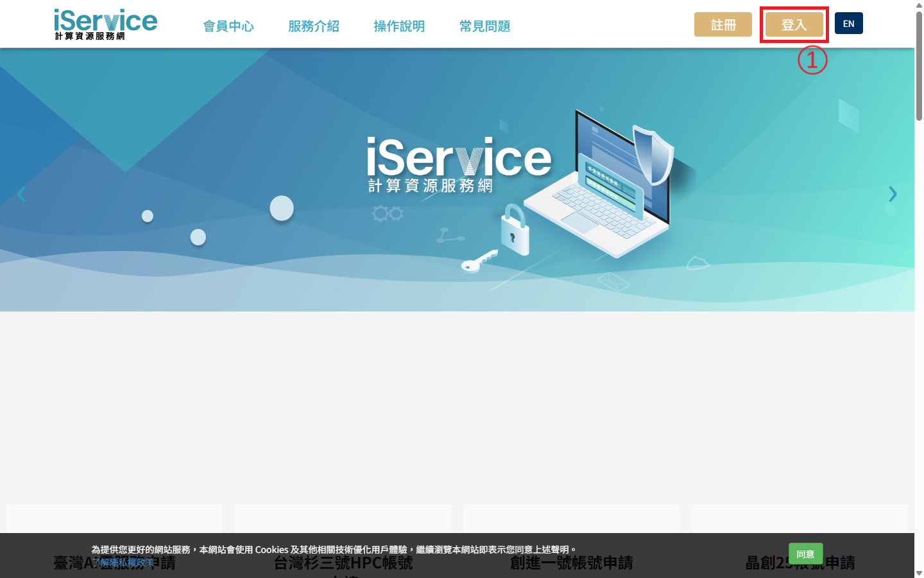
Task: Go to next banner slide arrow
Action: (893, 194)
